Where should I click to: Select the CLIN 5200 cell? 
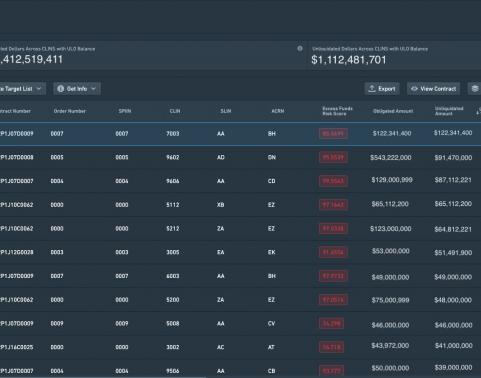pyautogui.click(x=173, y=300)
